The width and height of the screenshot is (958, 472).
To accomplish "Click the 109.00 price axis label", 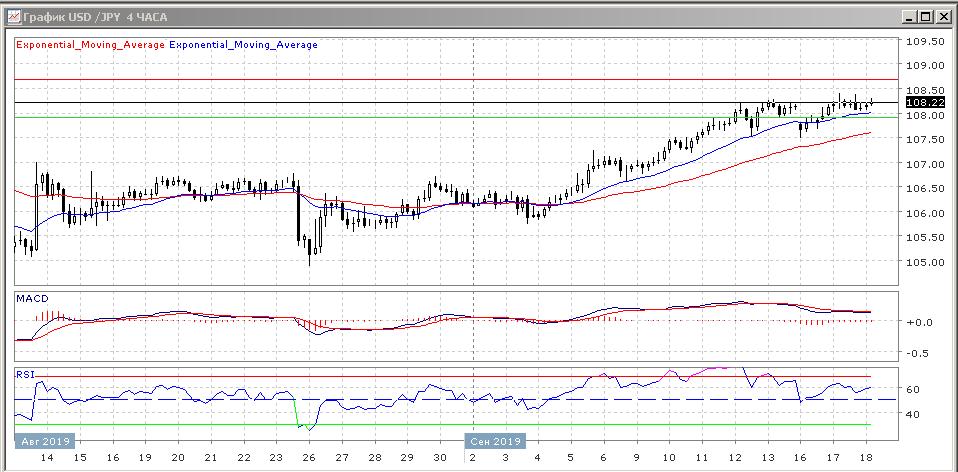I will tap(926, 66).
